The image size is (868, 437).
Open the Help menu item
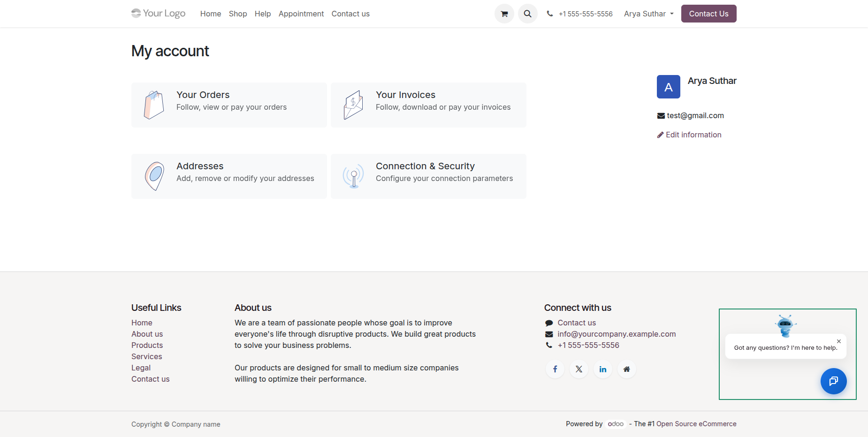pyautogui.click(x=263, y=14)
